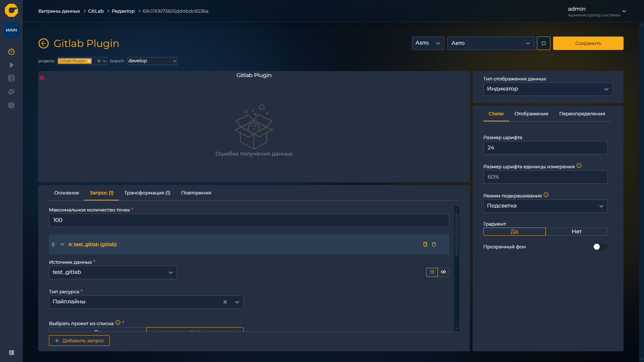
Task: Copy query A with duplicate icon
Action: coord(425,244)
